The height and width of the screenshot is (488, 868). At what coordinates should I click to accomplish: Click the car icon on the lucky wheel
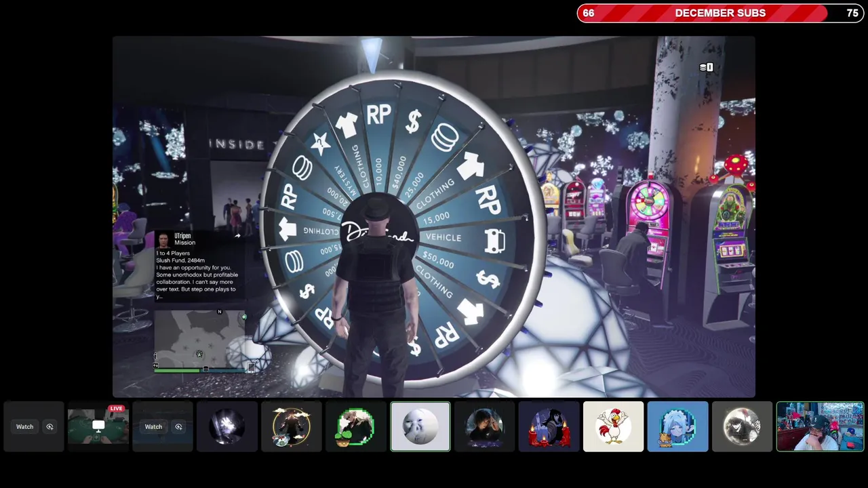click(496, 241)
